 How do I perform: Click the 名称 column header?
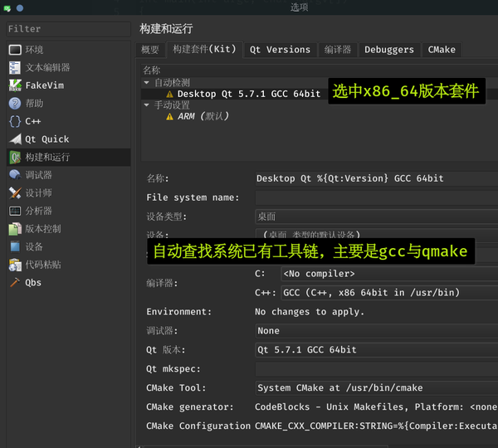[152, 71]
